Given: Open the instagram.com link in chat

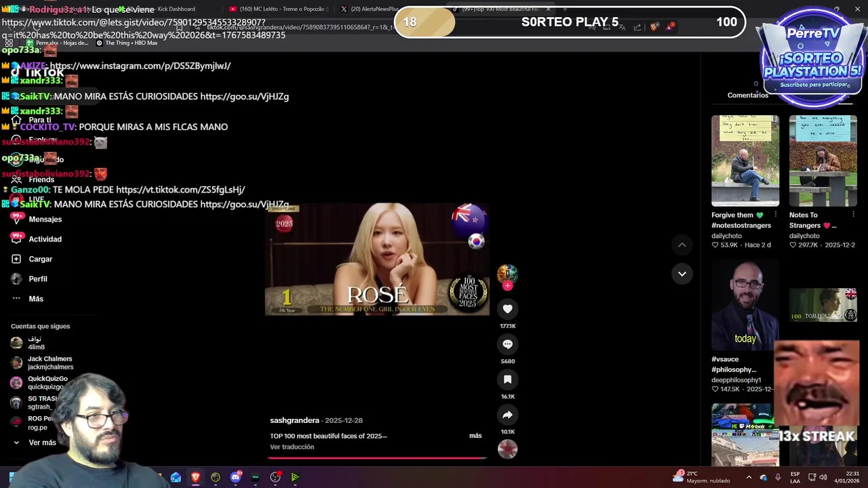Looking at the screenshot, I should coord(140,66).
